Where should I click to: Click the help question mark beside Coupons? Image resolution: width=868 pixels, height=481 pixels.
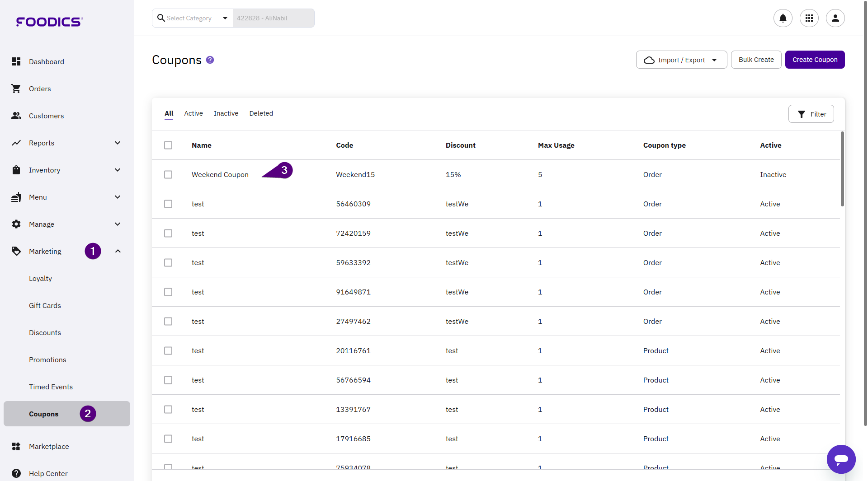210,60
